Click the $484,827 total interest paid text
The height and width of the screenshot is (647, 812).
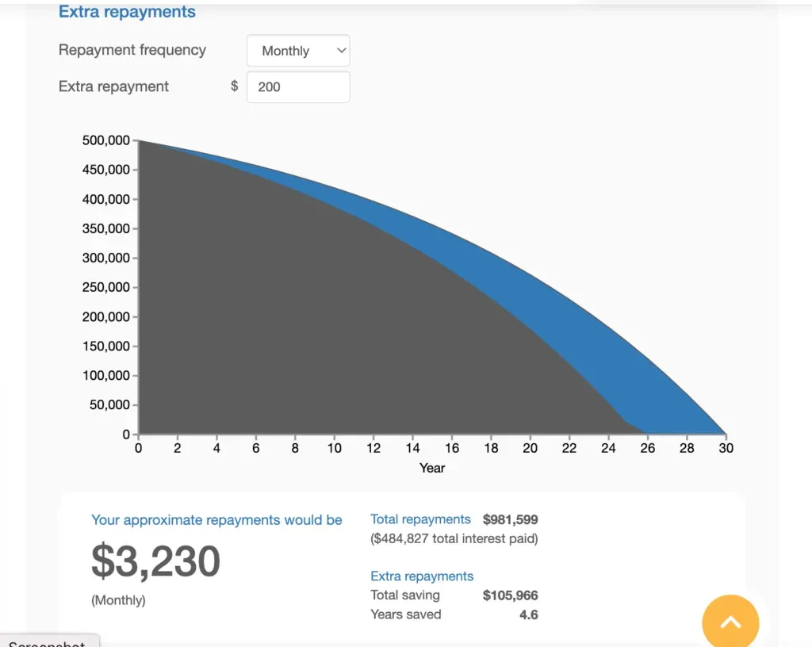coord(454,539)
